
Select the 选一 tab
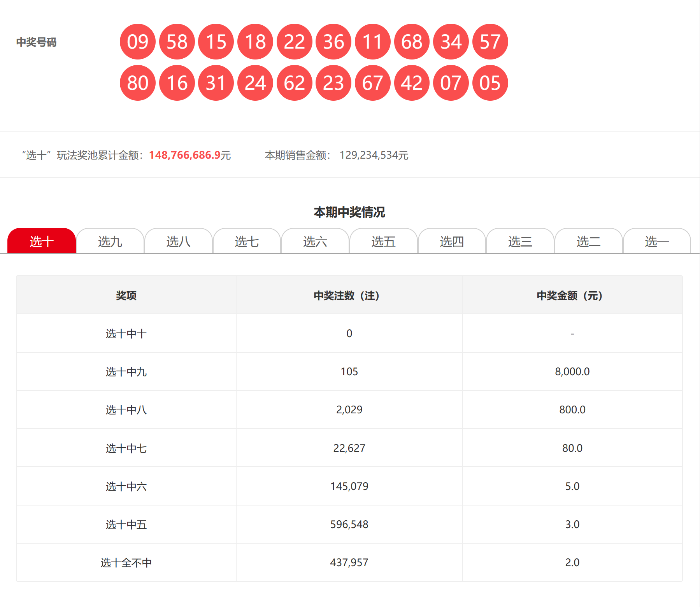(x=657, y=241)
